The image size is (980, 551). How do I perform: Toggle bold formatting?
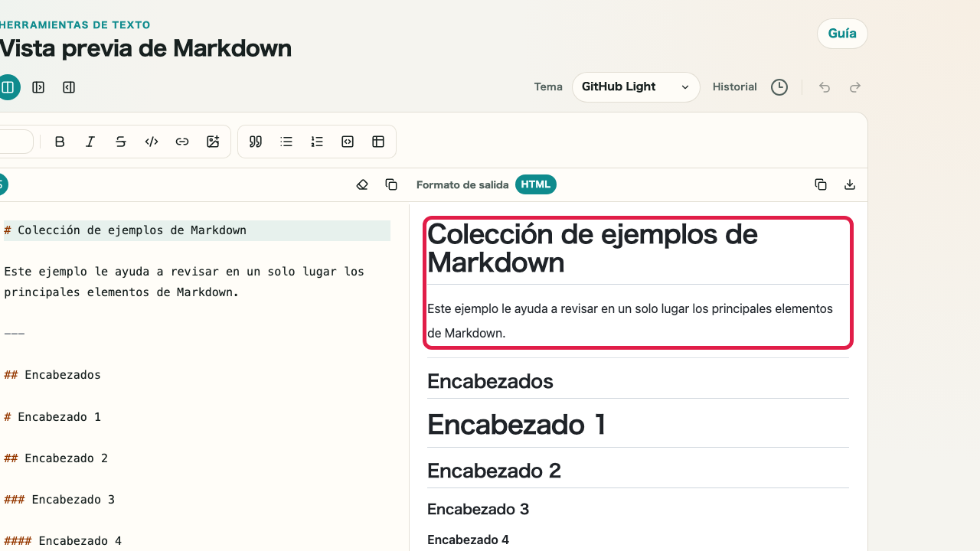[x=60, y=142]
